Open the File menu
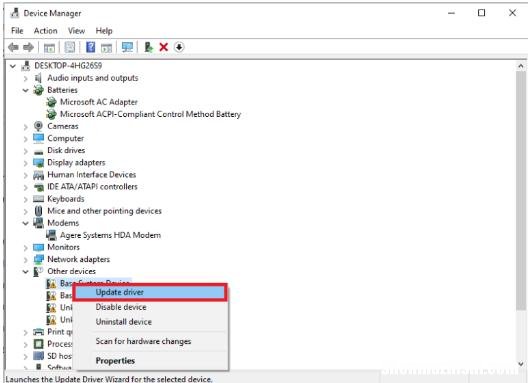Image resolution: width=529 pixels, height=383 pixels. click(17, 31)
